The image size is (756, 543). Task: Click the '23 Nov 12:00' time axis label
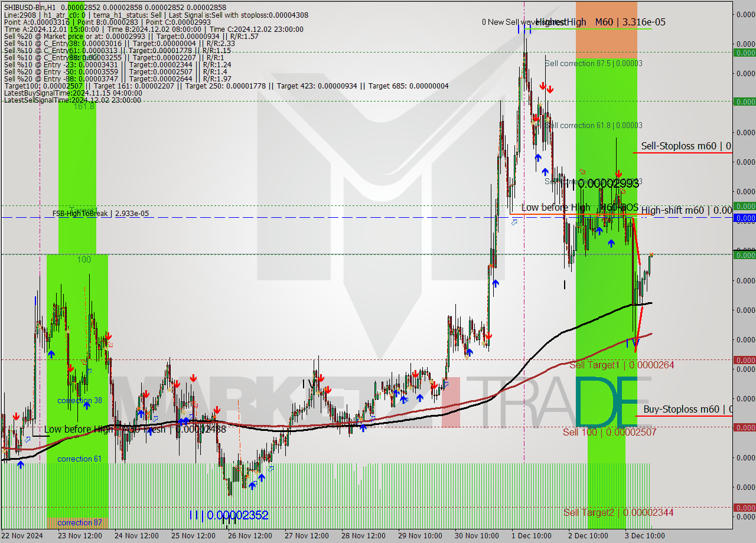(81, 535)
